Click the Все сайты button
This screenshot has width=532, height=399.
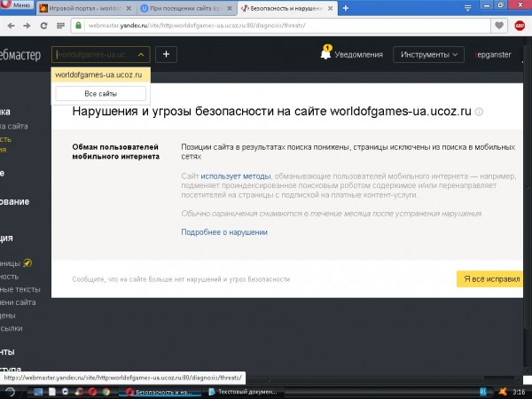101,94
